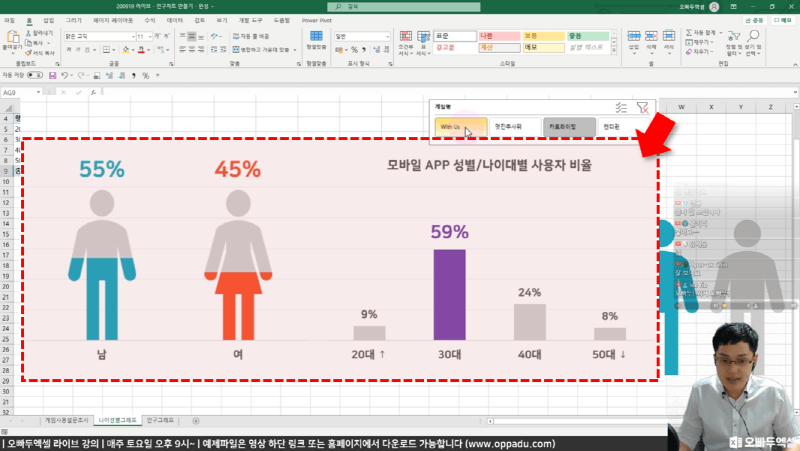The height and width of the screenshot is (451, 800).
Task: Open the font name dropdown
Action: coord(133,37)
